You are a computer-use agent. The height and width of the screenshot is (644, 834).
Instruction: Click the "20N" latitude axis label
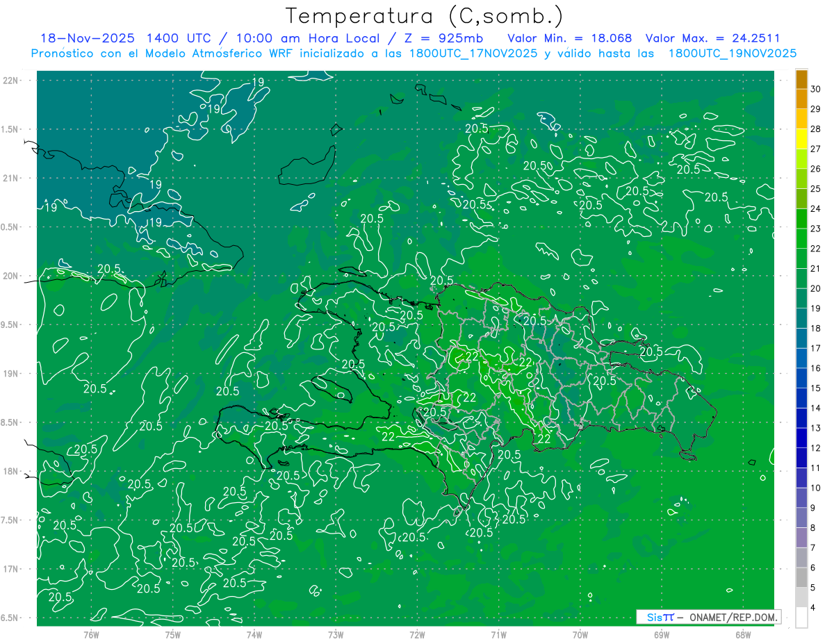[x=10, y=276]
